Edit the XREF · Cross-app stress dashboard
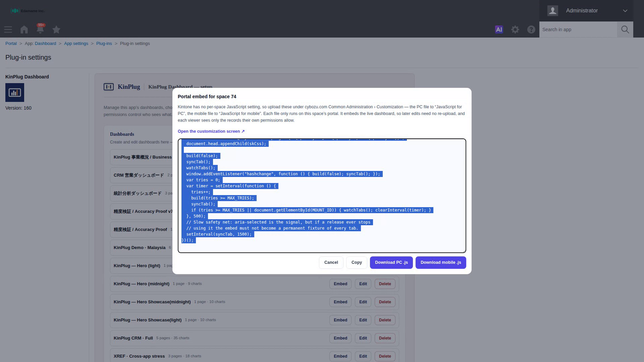 (x=363, y=356)
